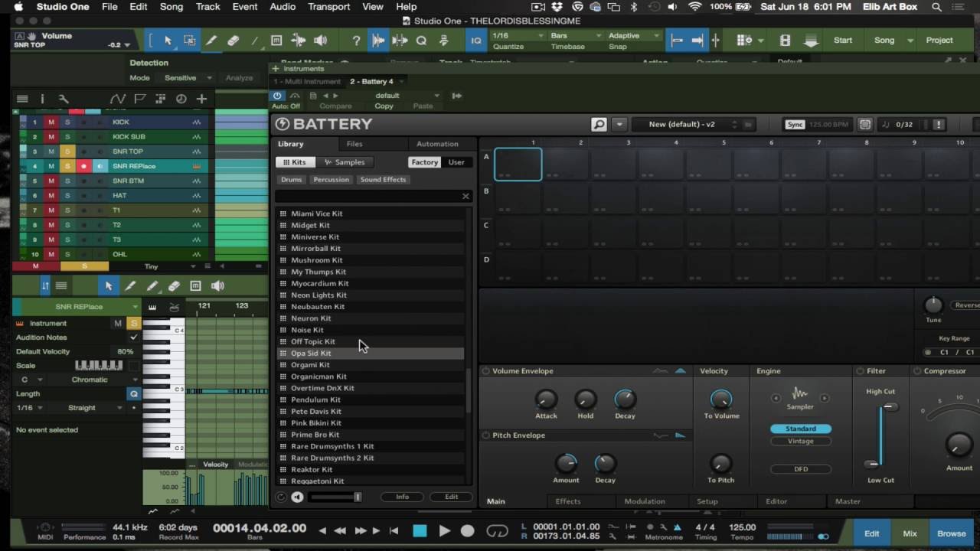Solo the T2 track
The height and width of the screenshot is (551, 980).
click(x=67, y=225)
